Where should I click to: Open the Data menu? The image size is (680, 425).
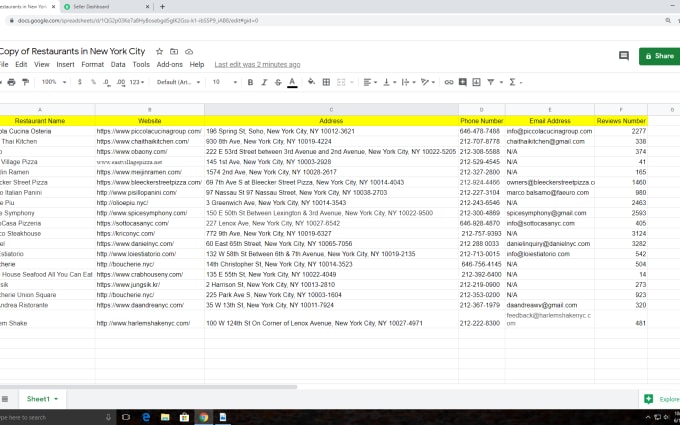click(x=118, y=64)
